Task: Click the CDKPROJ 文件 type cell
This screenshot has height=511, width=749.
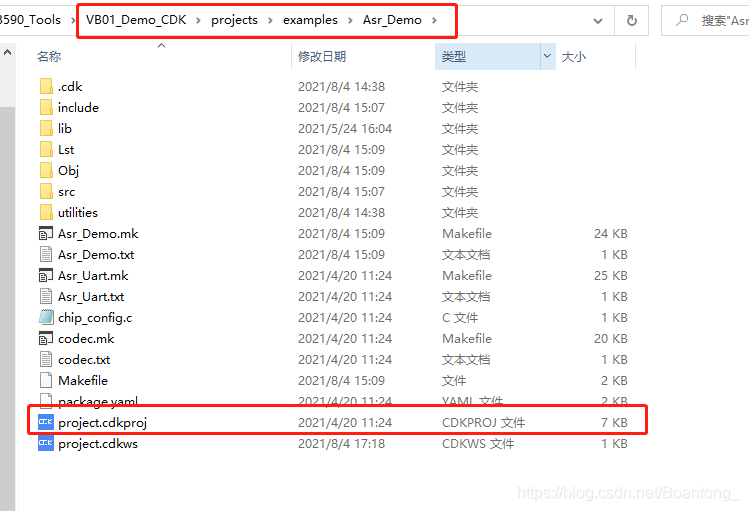Action: (x=483, y=423)
